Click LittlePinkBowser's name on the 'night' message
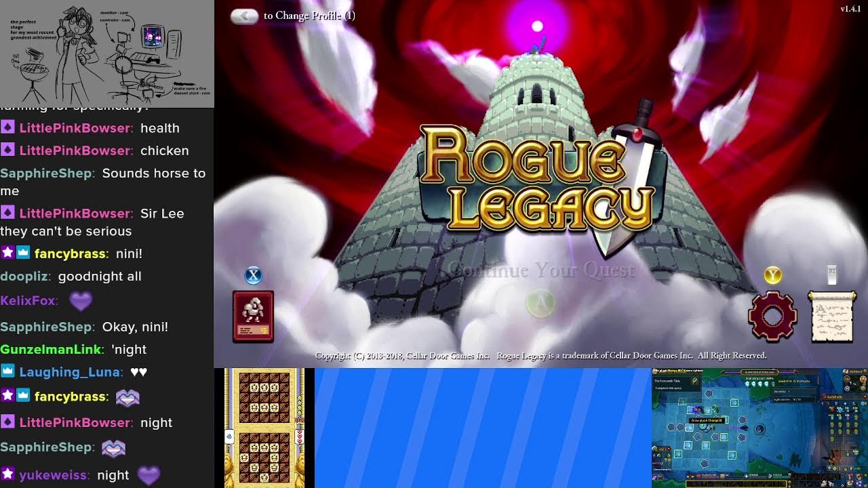Viewport: 868px width, 488px height. (75, 422)
